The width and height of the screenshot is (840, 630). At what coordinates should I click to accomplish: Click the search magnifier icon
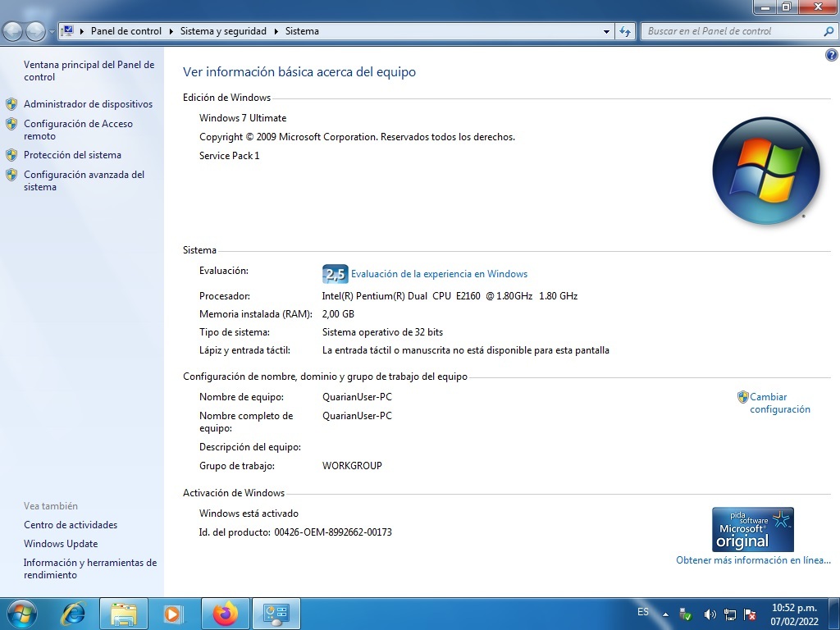pyautogui.click(x=829, y=31)
